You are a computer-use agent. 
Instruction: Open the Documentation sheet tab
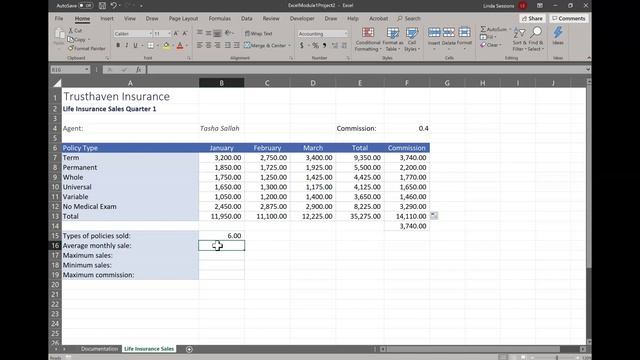pyautogui.click(x=99, y=349)
